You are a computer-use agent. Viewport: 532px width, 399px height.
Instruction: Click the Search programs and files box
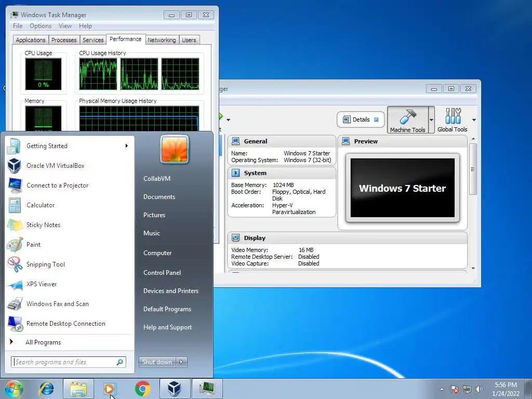point(69,362)
